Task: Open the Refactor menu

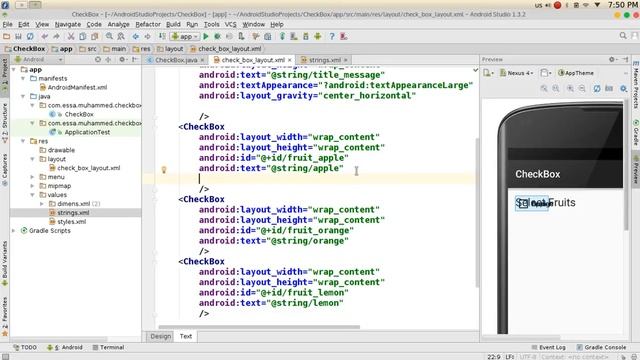Action: 148,24
